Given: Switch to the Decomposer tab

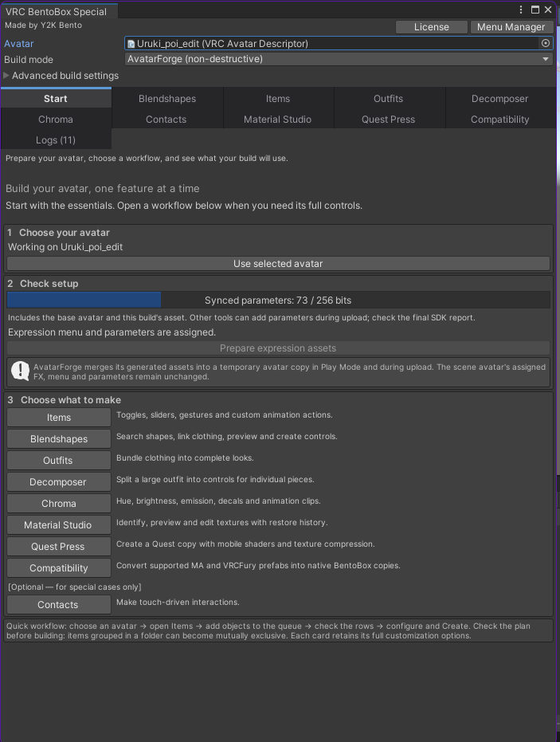Looking at the screenshot, I should (x=500, y=99).
